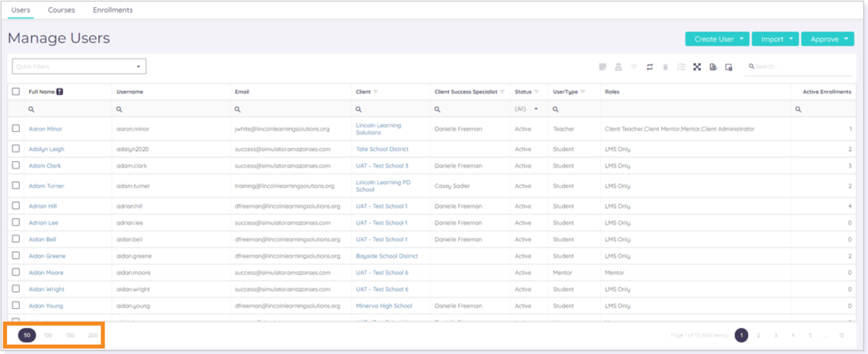Screen dimensions: 868x354
Task: Click the checklist icon in grid toolbar
Action: pyautogui.click(x=681, y=67)
